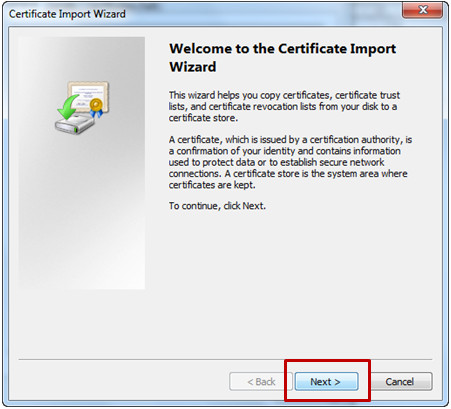Viewport: 451px width, 409px height.
Task: Click the green download arrow on icon
Action: tap(68, 107)
